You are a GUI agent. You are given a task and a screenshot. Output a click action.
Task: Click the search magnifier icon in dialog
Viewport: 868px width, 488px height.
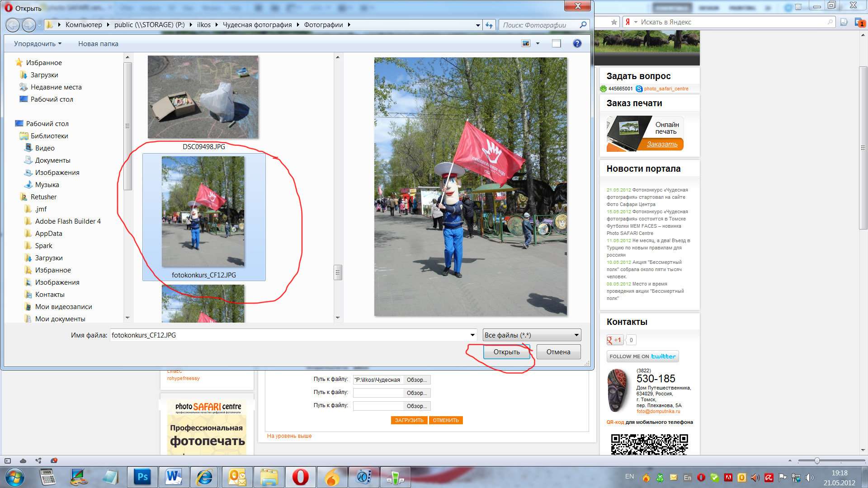coord(583,25)
